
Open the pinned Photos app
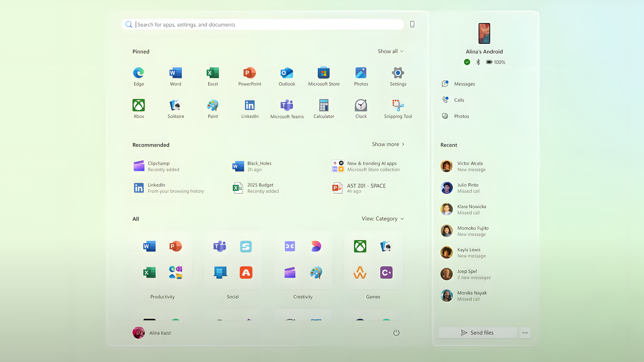(x=361, y=76)
